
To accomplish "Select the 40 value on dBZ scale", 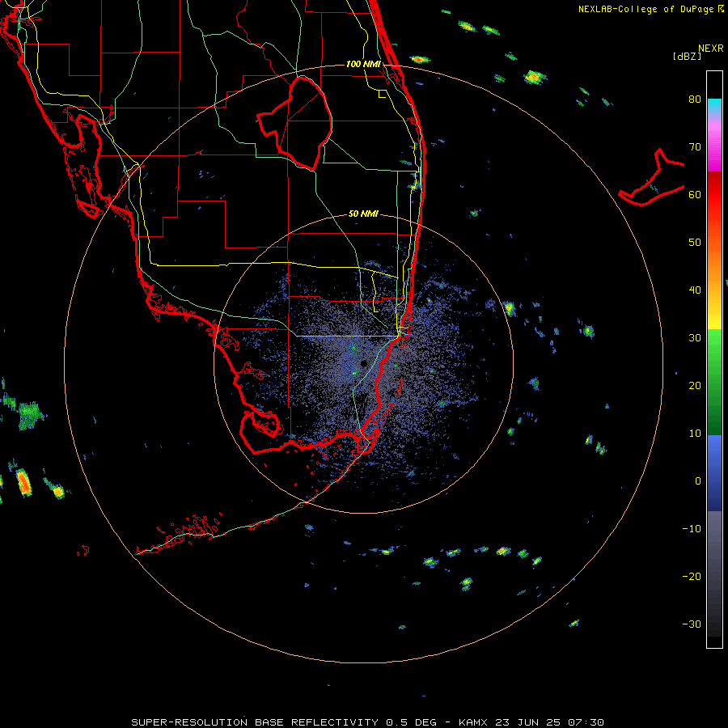I will click(695, 290).
